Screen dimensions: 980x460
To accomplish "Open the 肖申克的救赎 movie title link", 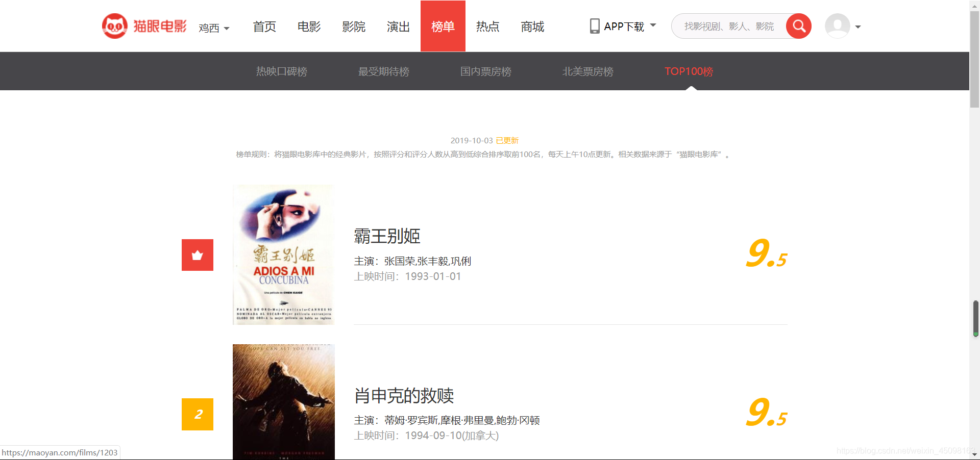I will (x=404, y=395).
